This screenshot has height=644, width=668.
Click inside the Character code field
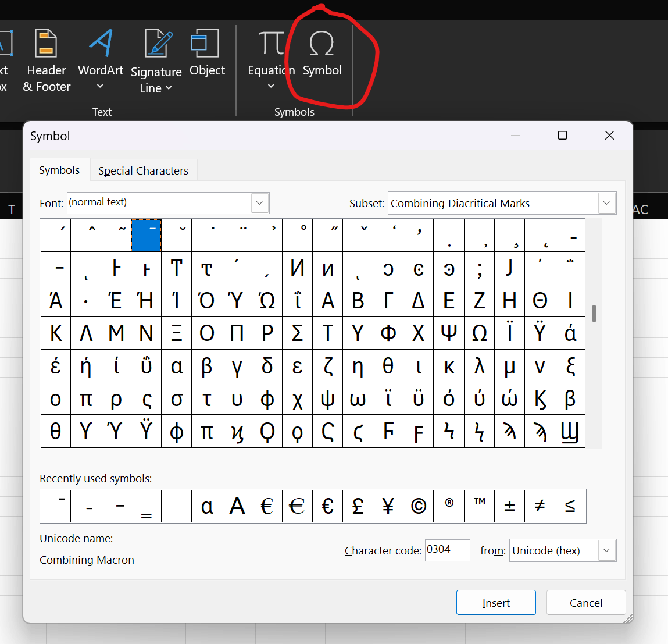coord(447,550)
